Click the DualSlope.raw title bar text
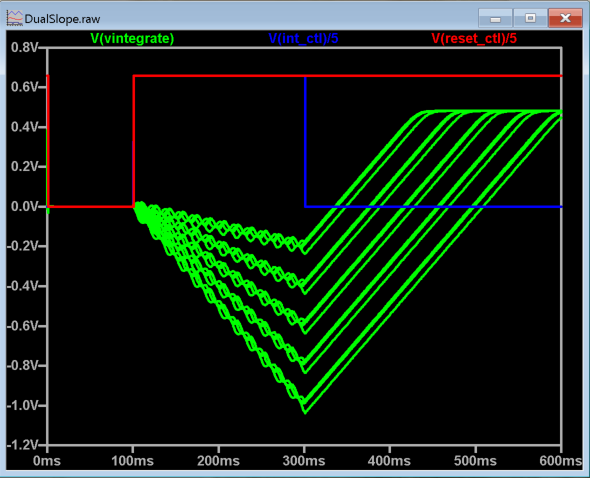The image size is (590, 478). [x=62, y=19]
